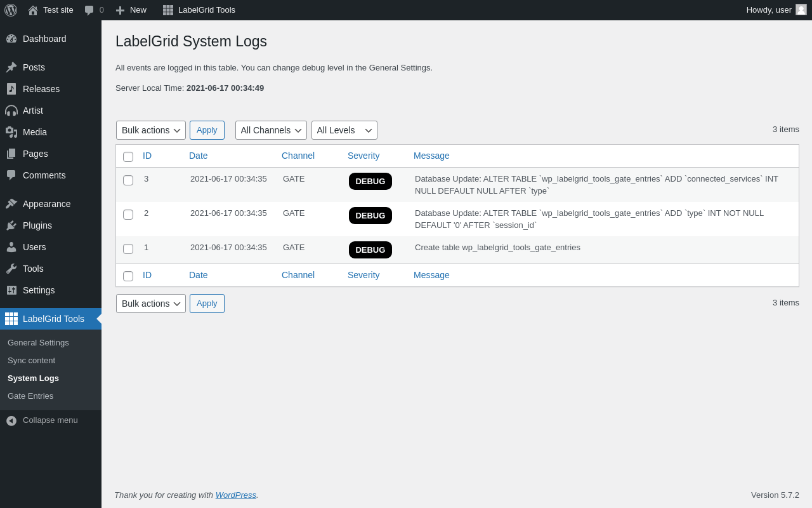812x508 pixels.
Task: Open the All Levels severity filter
Action: point(344,130)
